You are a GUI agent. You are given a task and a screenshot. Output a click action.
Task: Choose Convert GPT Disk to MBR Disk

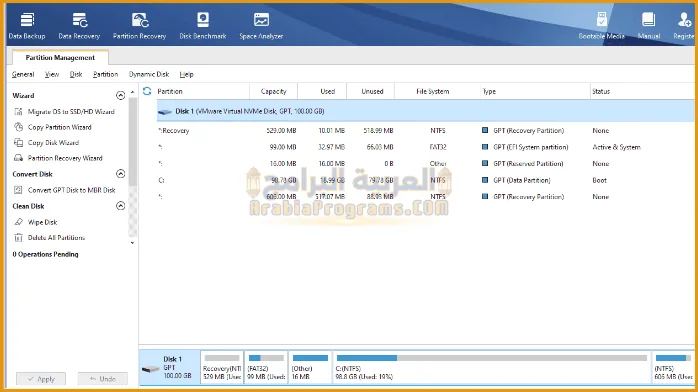pyautogui.click(x=72, y=190)
